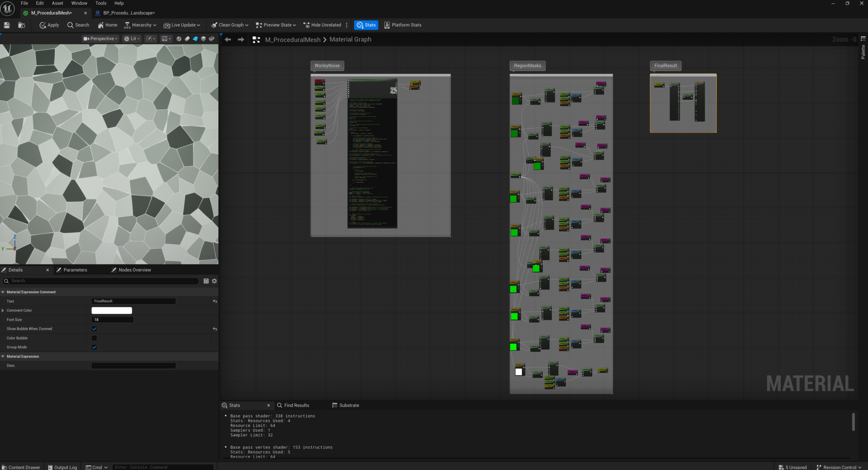Open Lit view mode dropdown

click(x=132, y=39)
